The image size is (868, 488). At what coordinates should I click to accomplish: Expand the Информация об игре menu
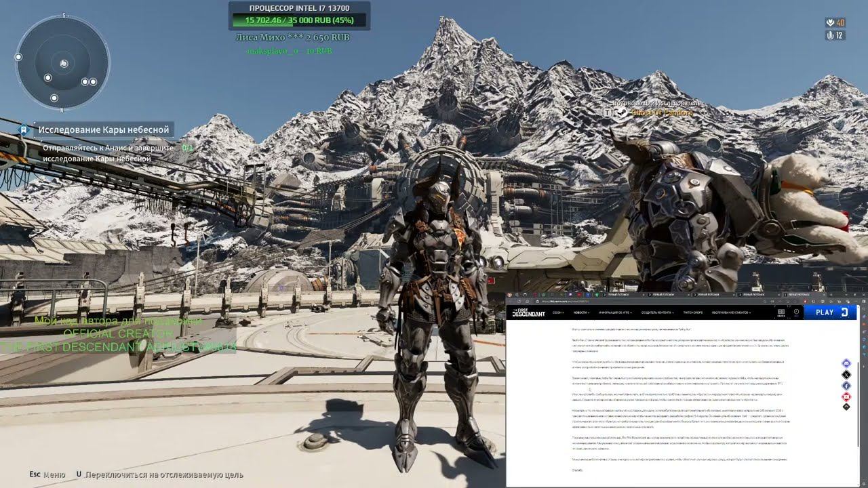[x=614, y=312]
